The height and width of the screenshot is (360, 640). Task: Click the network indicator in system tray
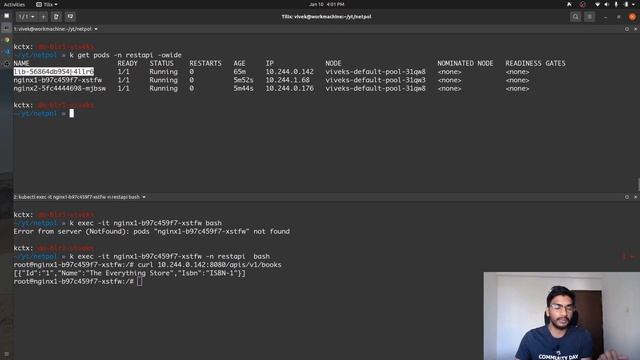[598, 4]
